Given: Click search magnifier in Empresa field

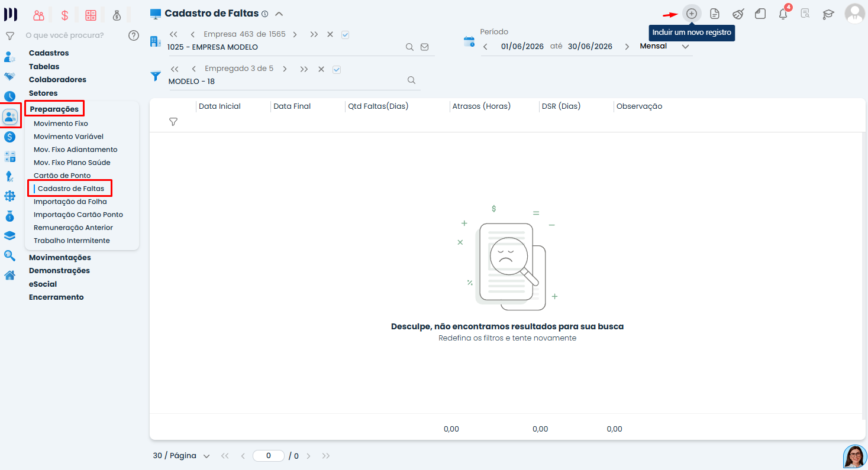Looking at the screenshot, I should (x=409, y=47).
